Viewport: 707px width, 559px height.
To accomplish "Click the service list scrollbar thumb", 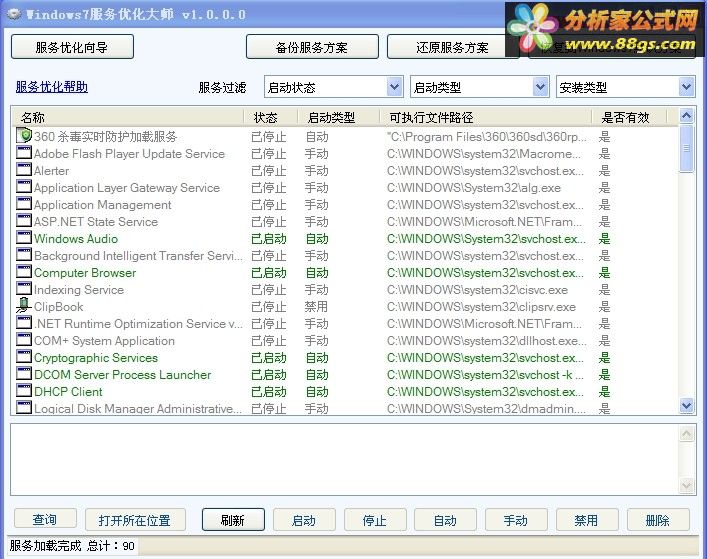I will click(686, 148).
